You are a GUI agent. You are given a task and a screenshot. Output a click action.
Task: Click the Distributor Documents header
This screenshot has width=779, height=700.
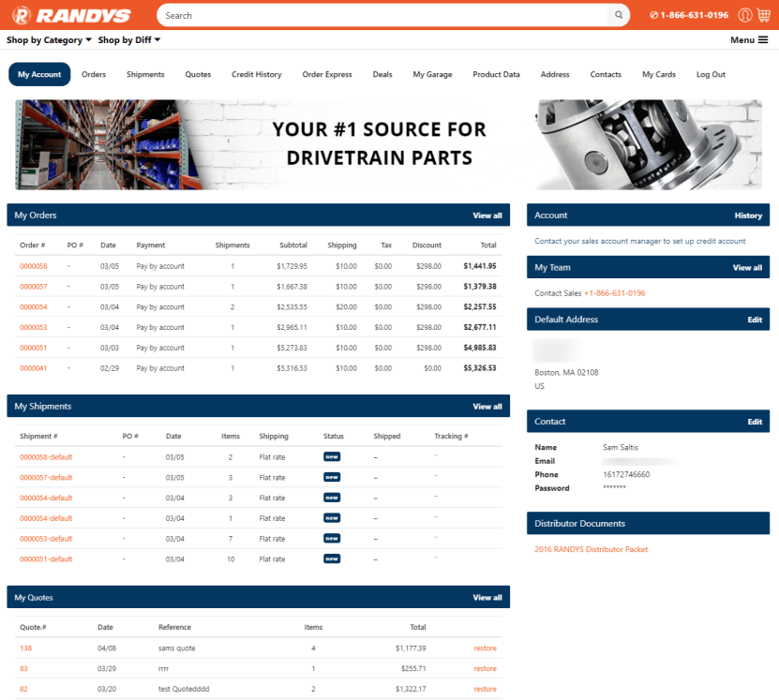[x=648, y=523]
